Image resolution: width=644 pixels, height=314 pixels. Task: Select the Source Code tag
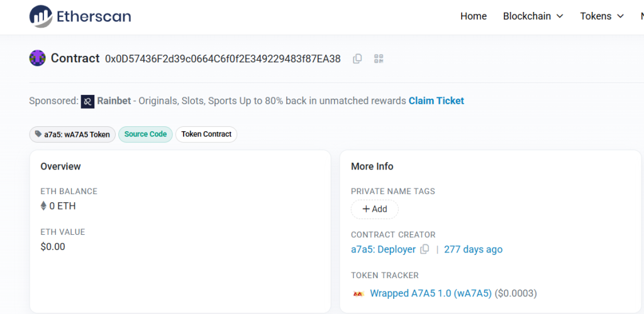[145, 134]
